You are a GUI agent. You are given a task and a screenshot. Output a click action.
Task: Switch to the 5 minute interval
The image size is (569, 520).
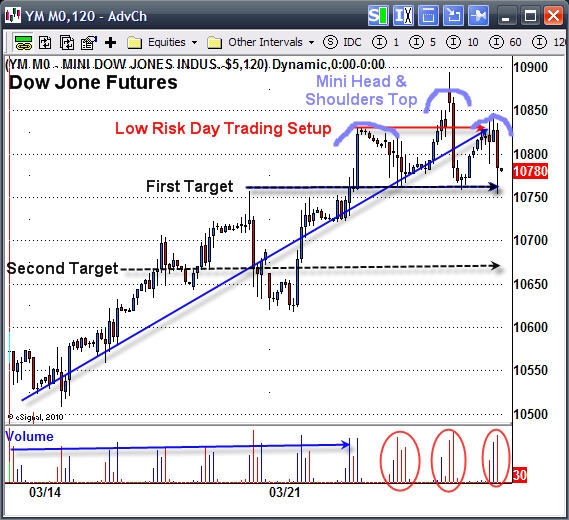[423, 42]
